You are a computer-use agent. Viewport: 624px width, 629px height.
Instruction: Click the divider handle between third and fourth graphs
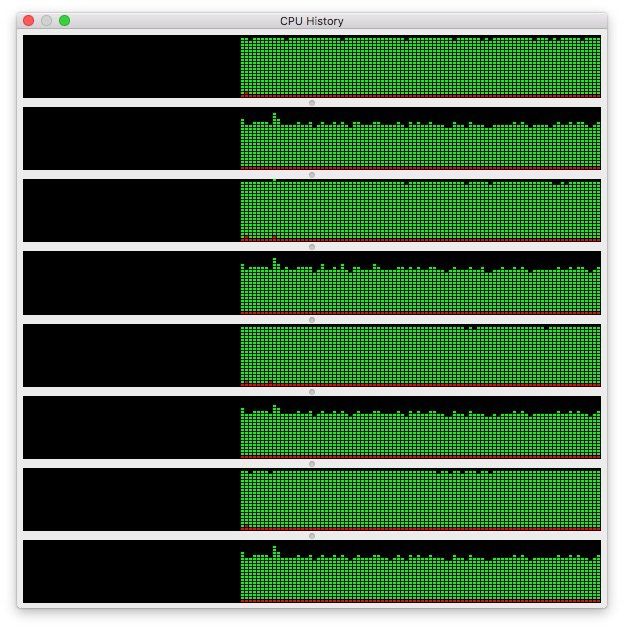tap(312, 247)
